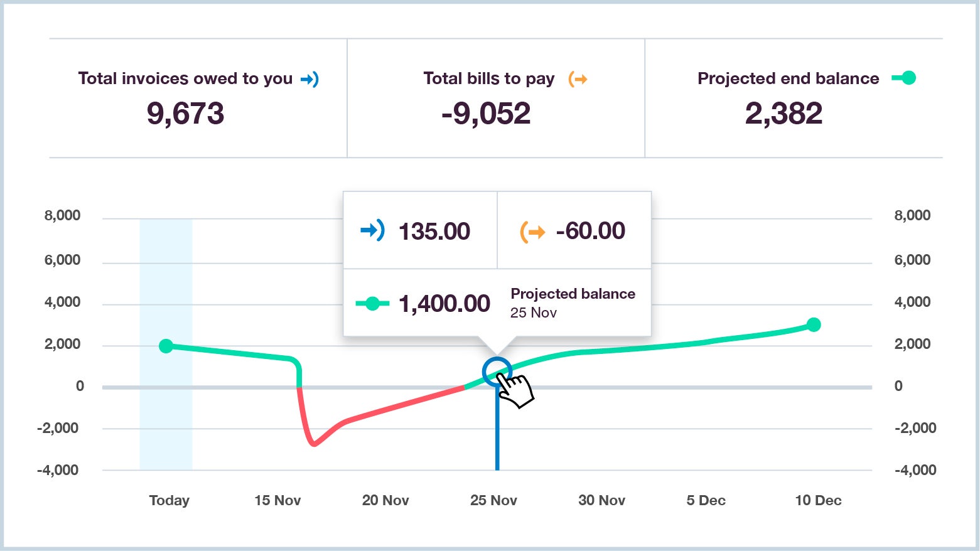Viewport: 980px width, 551px height.
Task: Click the green line icon beside 1,400.00
Action: point(372,302)
